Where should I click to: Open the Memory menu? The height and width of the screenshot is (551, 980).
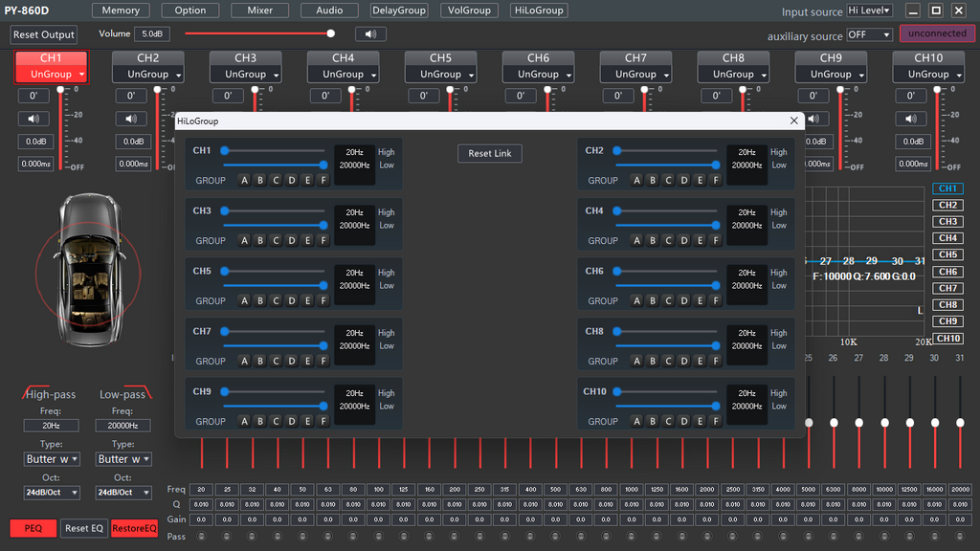point(121,11)
